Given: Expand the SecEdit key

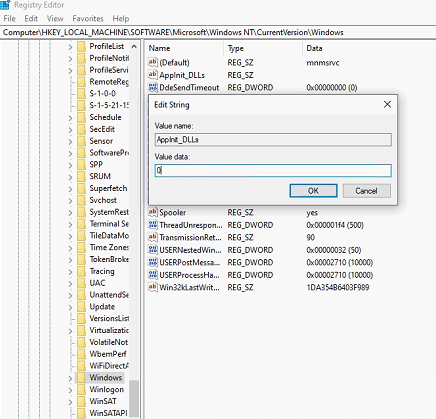Looking at the screenshot, I should tap(70, 130).
